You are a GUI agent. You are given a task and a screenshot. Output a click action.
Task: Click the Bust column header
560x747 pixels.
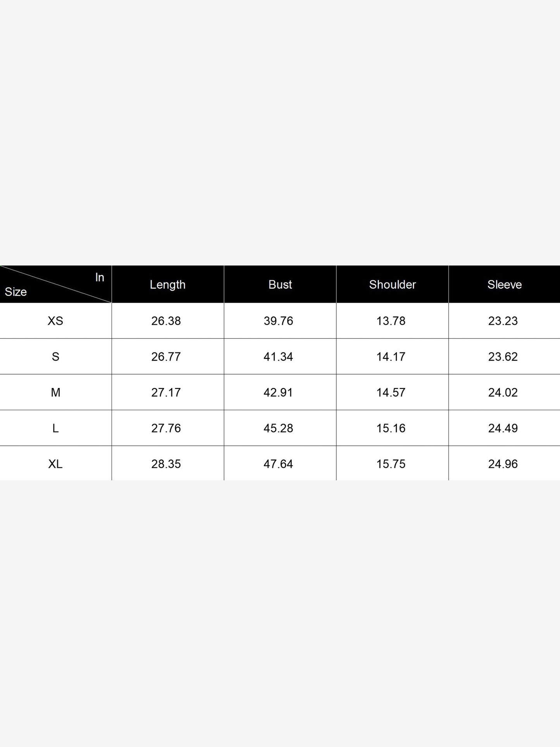[280, 285]
